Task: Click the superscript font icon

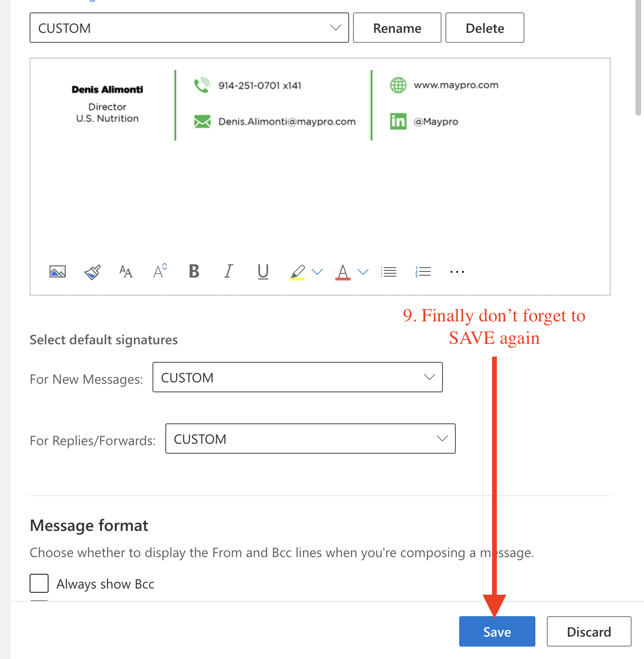Action: [x=160, y=271]
